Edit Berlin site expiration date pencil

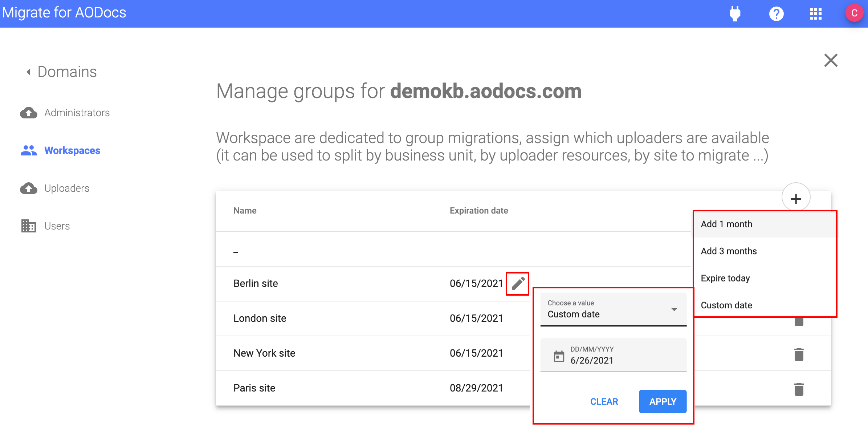pyautogui.click(x=518, y=284)
